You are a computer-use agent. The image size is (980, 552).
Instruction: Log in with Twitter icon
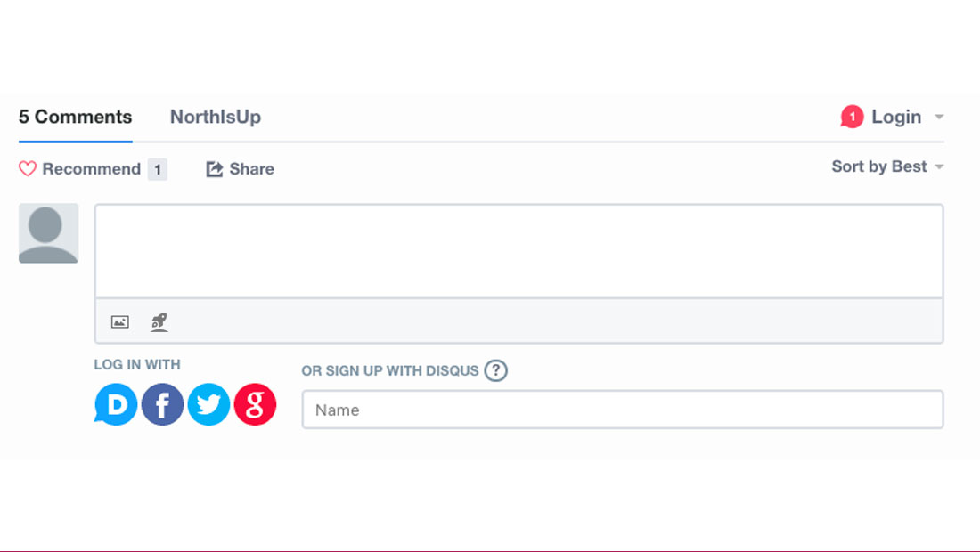click(208, 404)
